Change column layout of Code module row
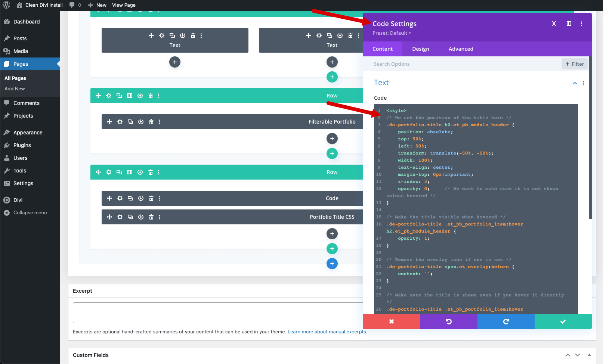Viewport: 603px width, 364px height. click(x=130, y=172)
